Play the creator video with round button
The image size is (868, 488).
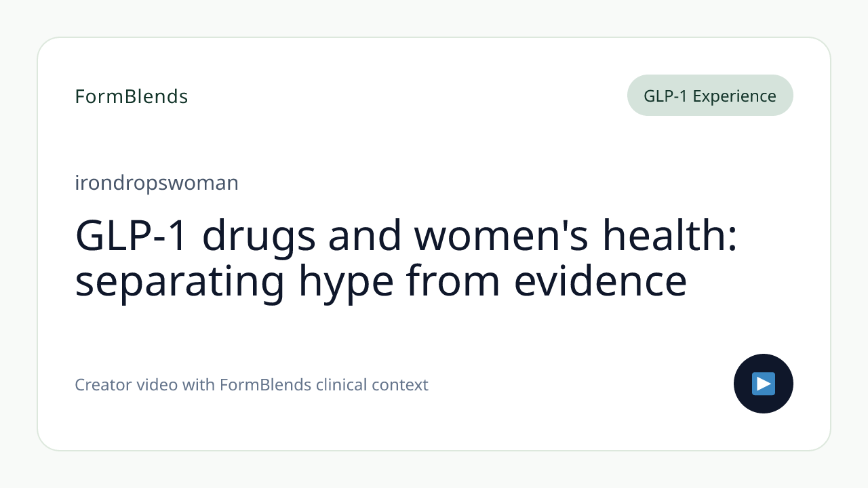[764, 384]
